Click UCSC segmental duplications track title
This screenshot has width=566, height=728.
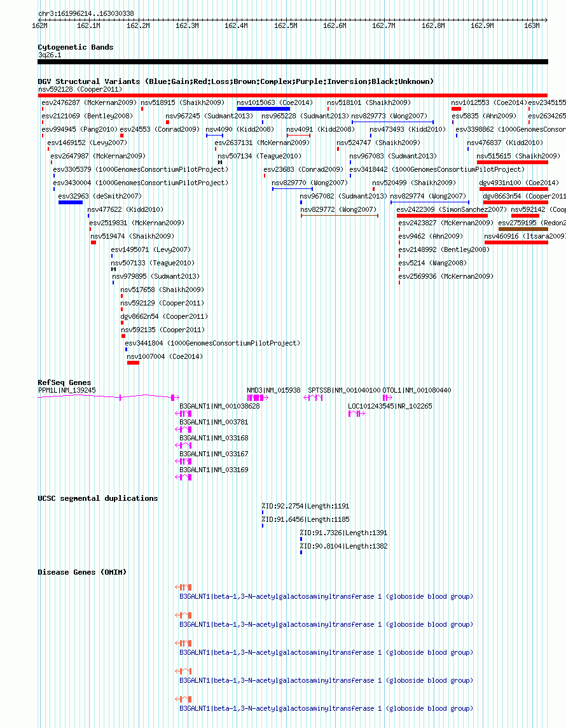coord(98,498)
